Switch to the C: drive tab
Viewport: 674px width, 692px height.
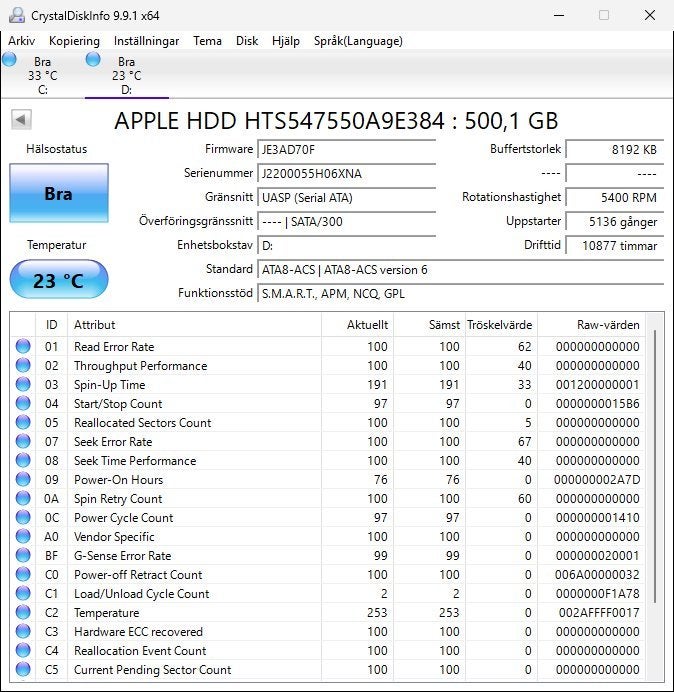(43, 75)
